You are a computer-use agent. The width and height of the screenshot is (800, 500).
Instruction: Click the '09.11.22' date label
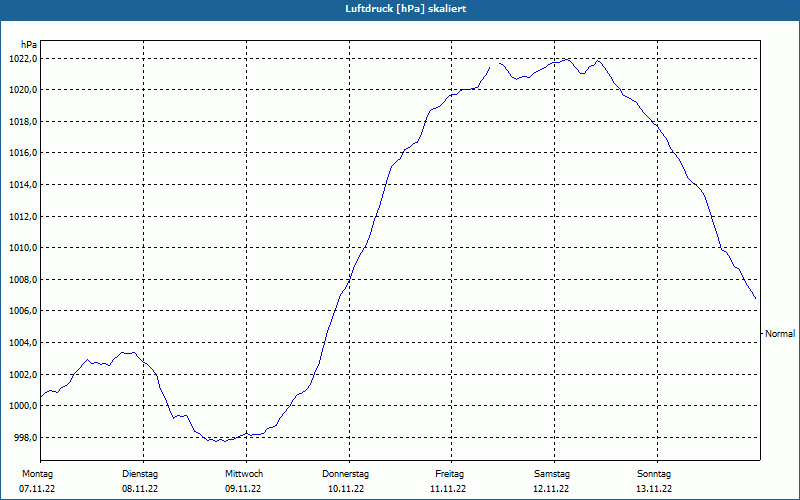tap(243, 489)
